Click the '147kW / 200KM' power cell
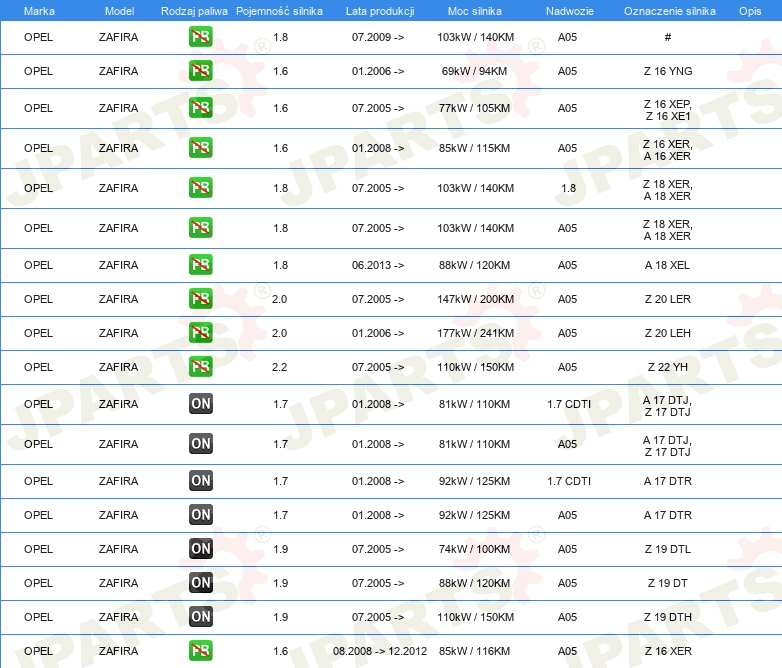The width and height of the screenshot is (782, 668). (x=475, y=299)
